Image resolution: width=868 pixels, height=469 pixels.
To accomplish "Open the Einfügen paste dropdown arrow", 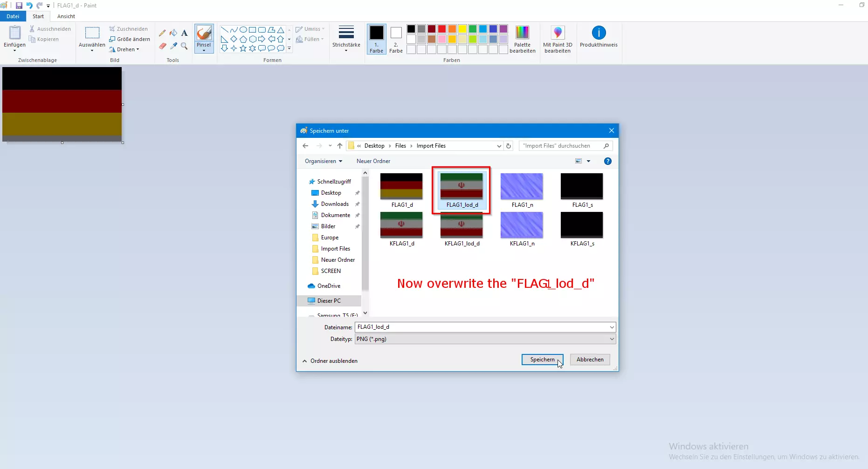I will (x=14, y=50).
